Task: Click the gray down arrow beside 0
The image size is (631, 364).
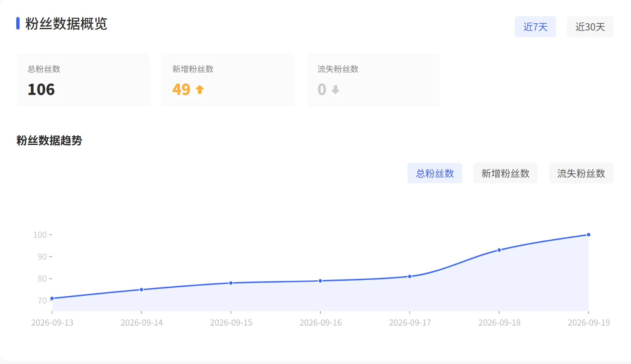Action: tap(335, 90)
